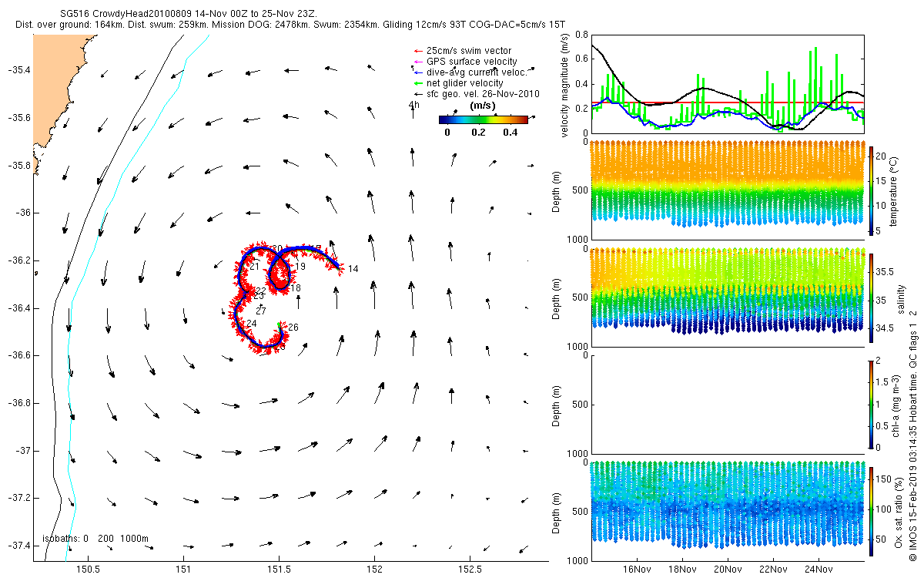Click the '152.5' longitude tick label
Viewport: 924px width, 578px height.
pyautogui.click(x=470, y=570)
